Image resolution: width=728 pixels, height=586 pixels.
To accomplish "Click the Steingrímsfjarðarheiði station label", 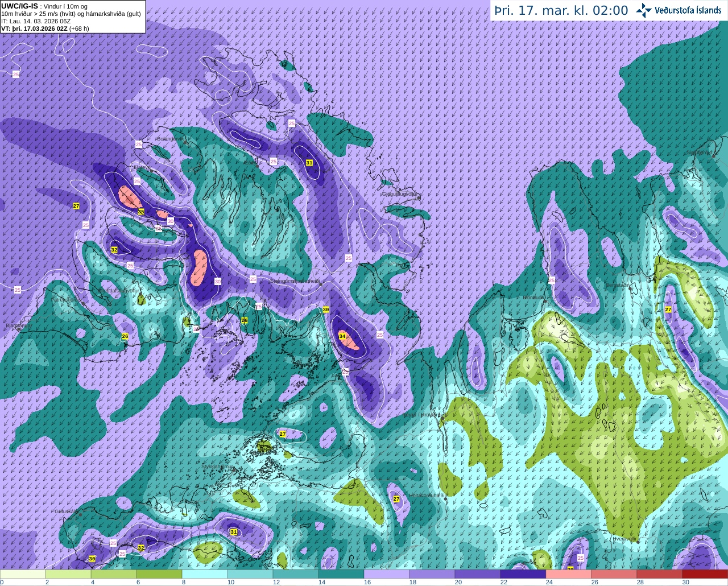I will coord(295,280).
